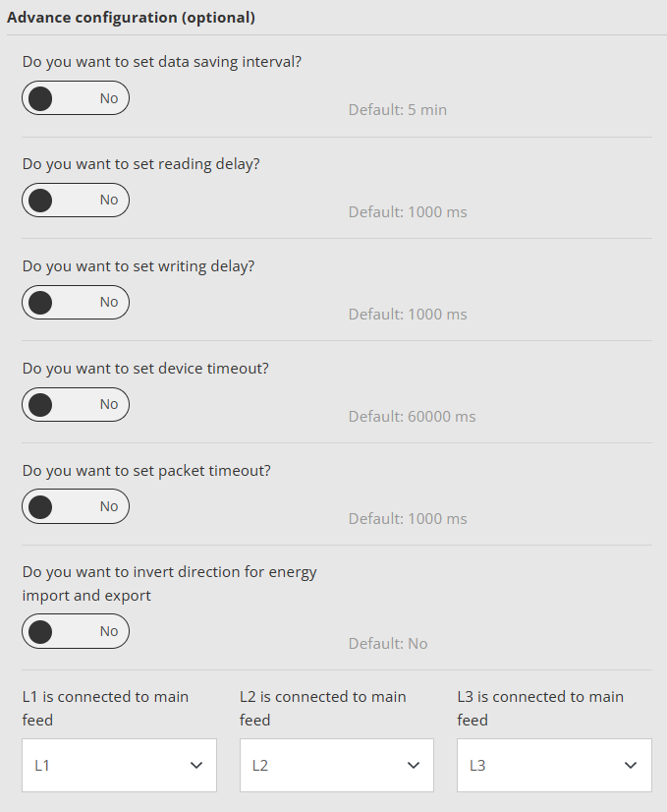Click the 'Default: No' hint text

point(388,644)
